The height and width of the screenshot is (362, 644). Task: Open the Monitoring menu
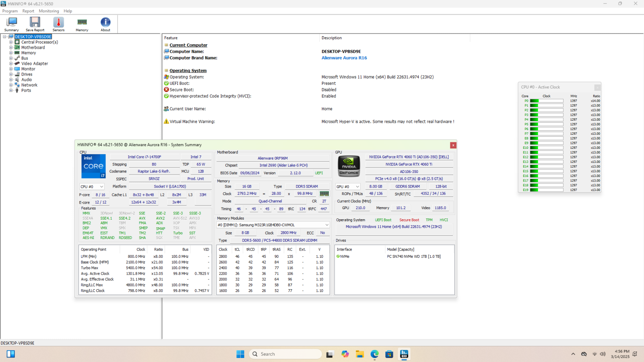point(49,11)
